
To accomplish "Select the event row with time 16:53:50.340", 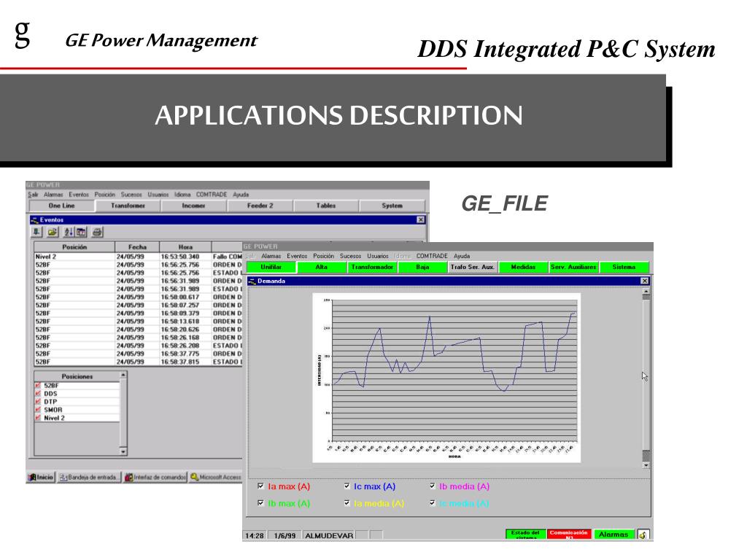I will (x=138, y=257).
